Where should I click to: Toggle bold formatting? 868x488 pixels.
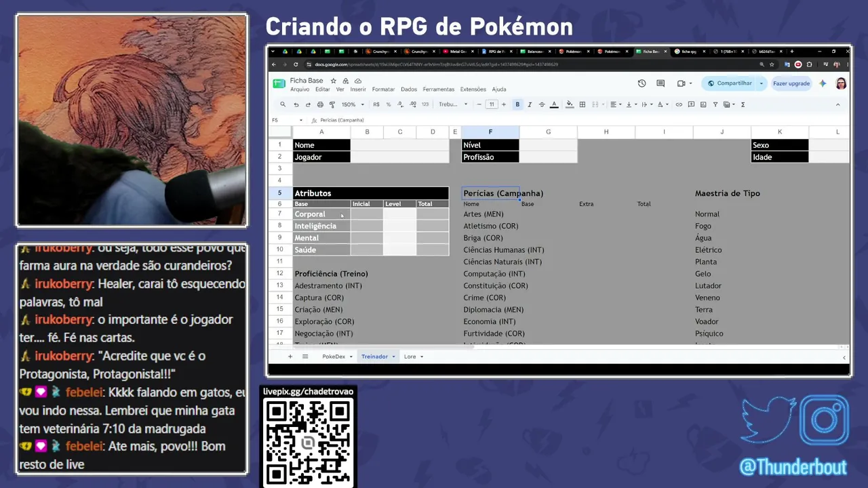[517, 104]
